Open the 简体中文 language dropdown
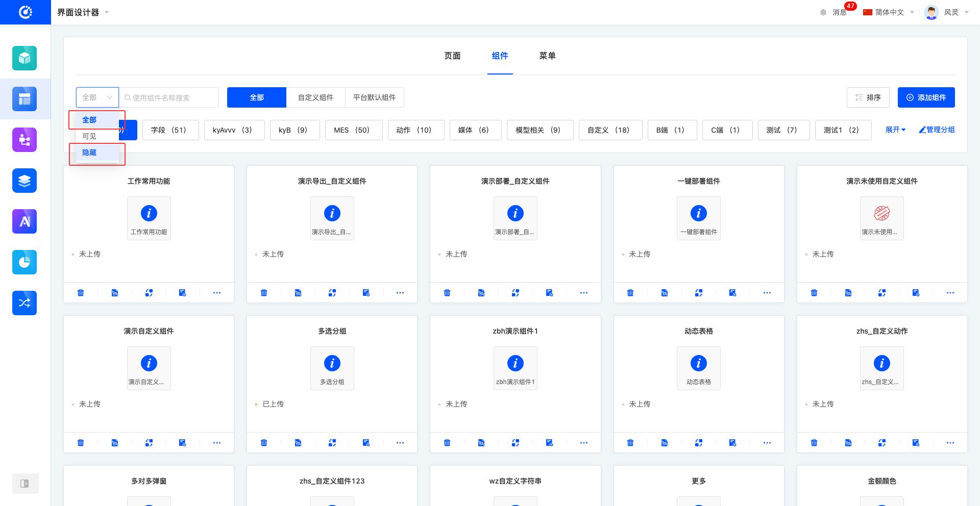Image resolution: width=980 pixels, height=506 pixels. [889, 12]
